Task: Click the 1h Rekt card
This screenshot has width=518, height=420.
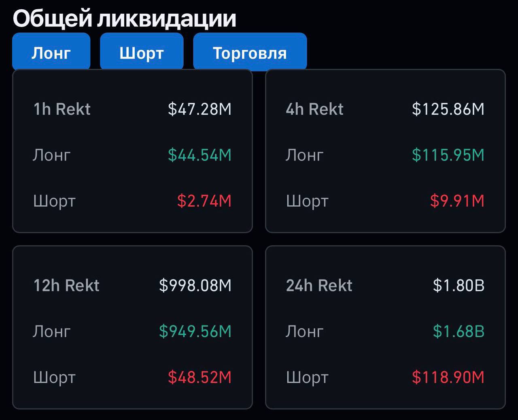Action: [134, 152]
